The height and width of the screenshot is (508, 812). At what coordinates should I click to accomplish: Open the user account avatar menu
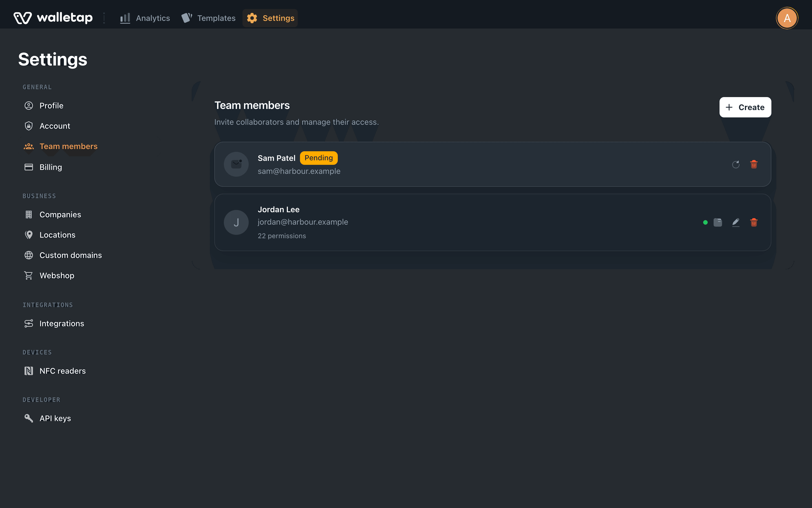tap(787, 18)
